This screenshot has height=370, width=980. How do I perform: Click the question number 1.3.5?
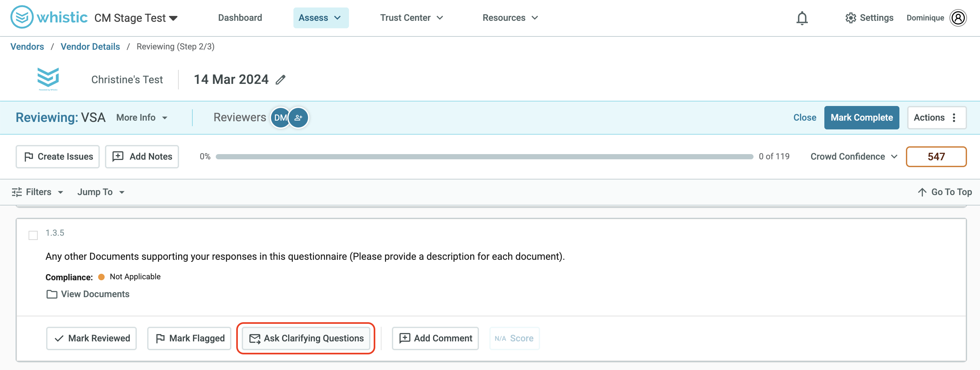click(55, 232)
